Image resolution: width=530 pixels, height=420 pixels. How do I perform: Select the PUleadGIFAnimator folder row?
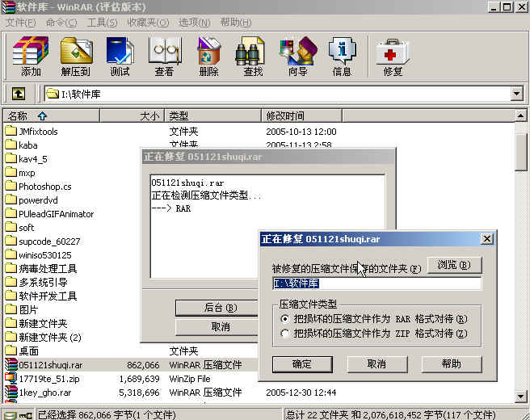tap(56, 214)
